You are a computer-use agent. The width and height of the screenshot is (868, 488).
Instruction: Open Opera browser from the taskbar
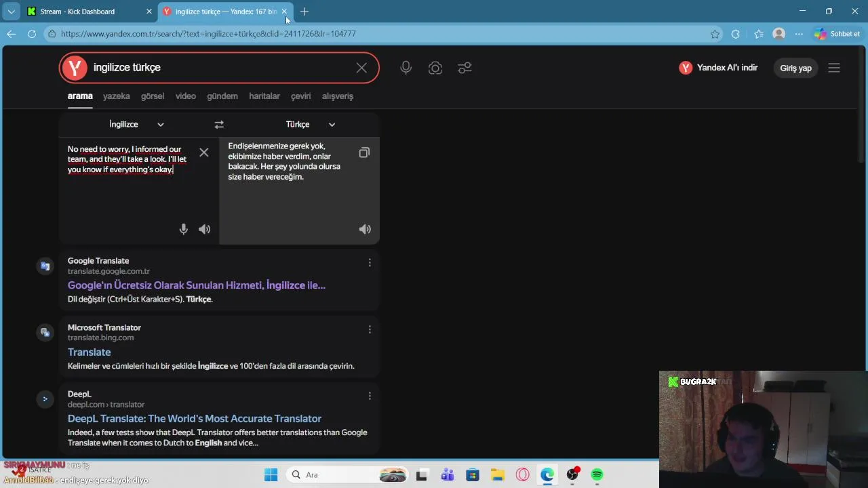tap(522, 475)
